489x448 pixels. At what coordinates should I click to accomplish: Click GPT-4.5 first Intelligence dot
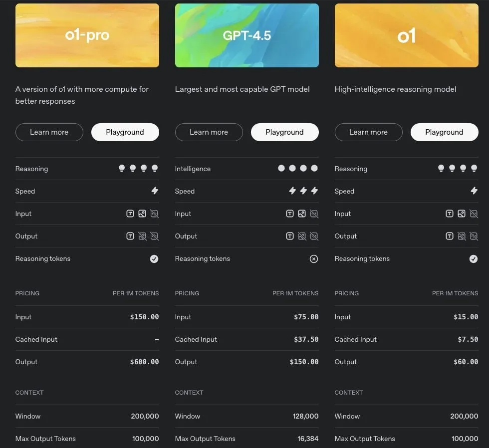click(x=281, y=168)
